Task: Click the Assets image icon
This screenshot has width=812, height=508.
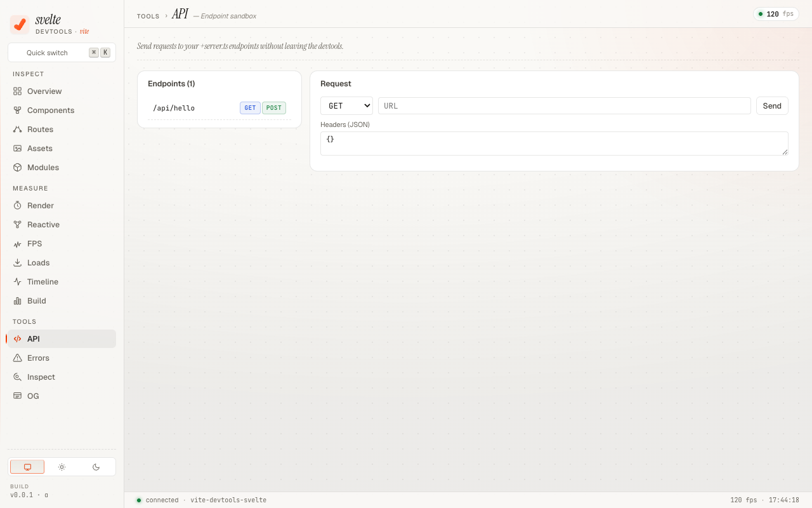Action: tap(18, 149)
